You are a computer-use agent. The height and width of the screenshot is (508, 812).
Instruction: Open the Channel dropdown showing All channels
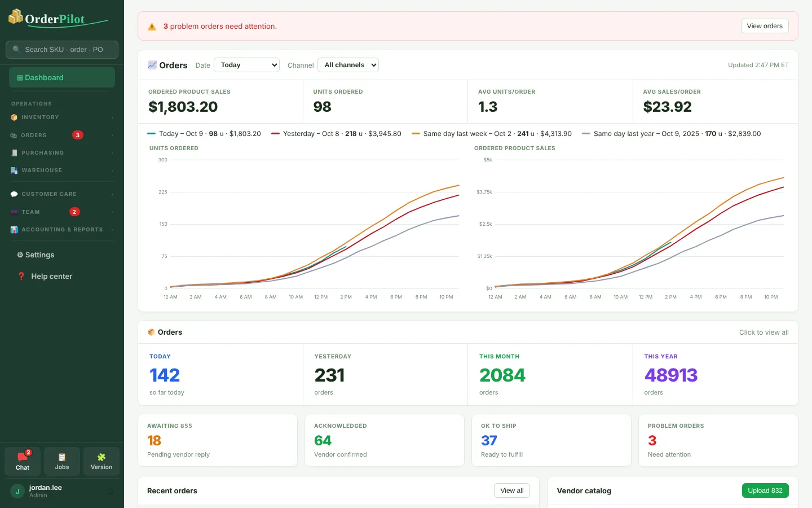coord(348,65)
